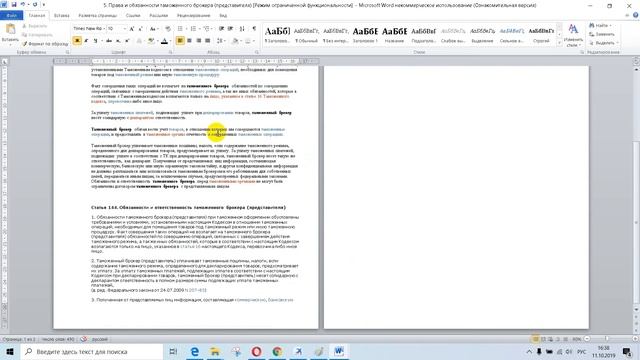This screenshot has height=360, width=640.
Task: Open the Paste (Вставить) clipboard button
Action: [x=10, y=33]
